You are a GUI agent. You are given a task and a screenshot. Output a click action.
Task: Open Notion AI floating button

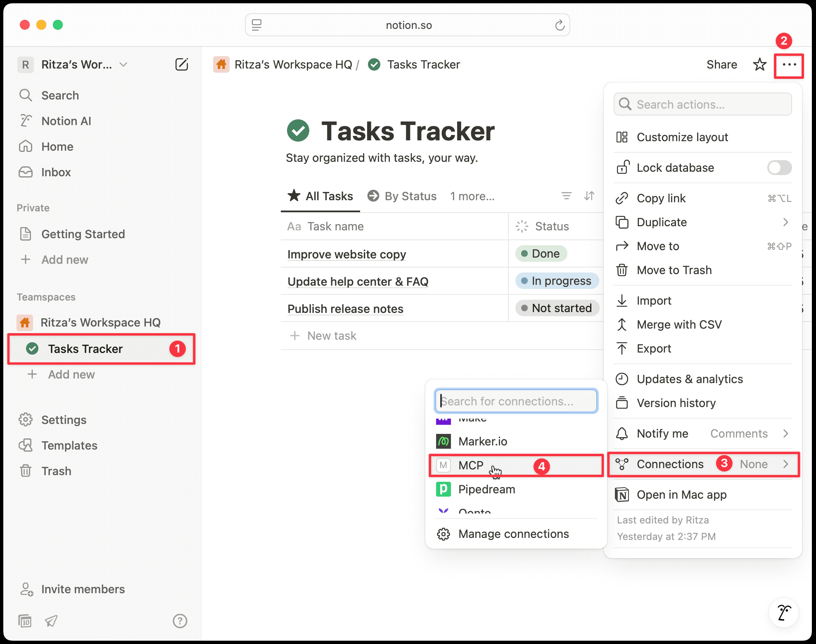pos(783,613)
